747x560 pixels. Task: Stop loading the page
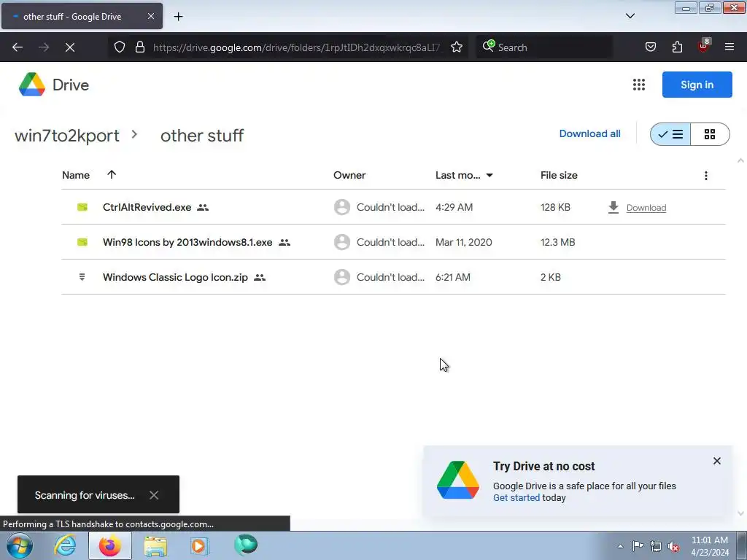coord(69,47)
